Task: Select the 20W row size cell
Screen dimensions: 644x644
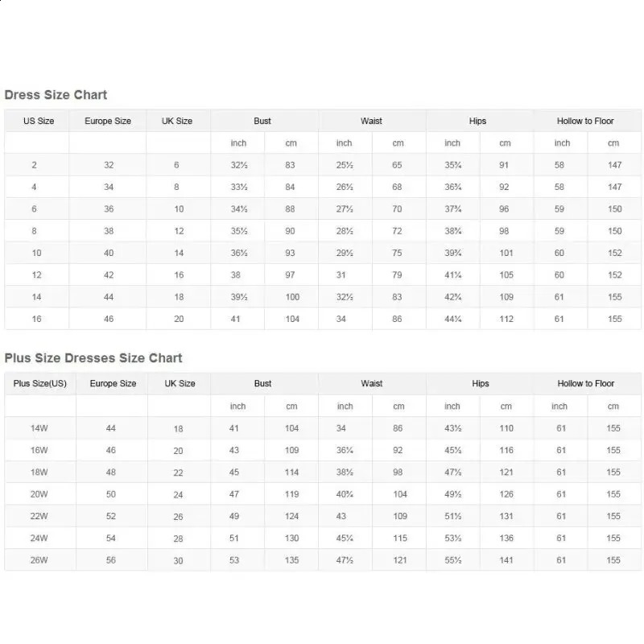Action: tap(39, 494)
